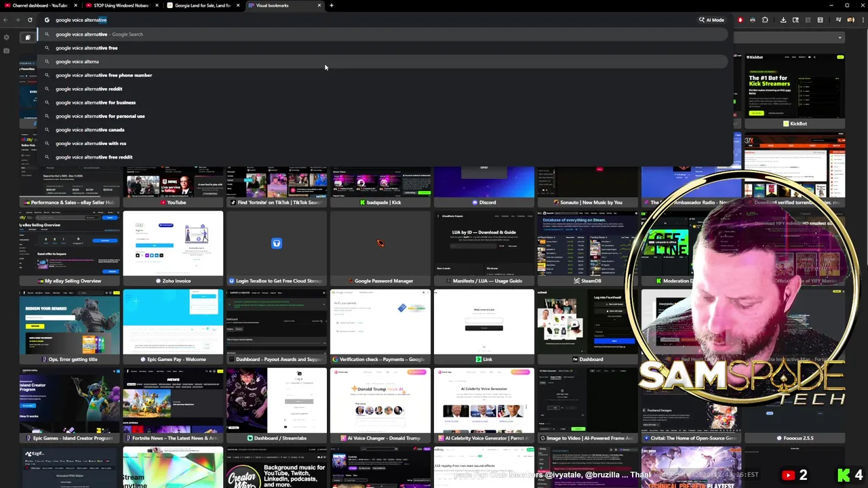Click the browser back arrow
Viewport: 868px width, 488px height.
point(7,20)
